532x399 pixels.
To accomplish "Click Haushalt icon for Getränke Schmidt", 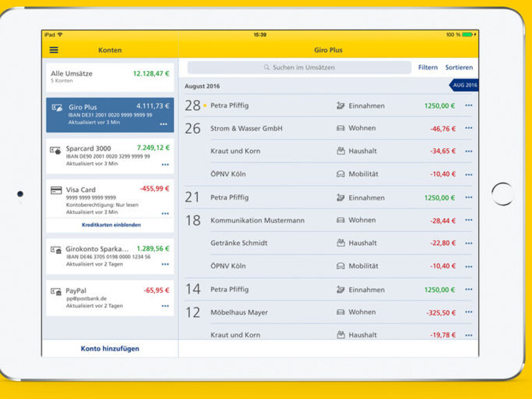I will tap(341, 243).
